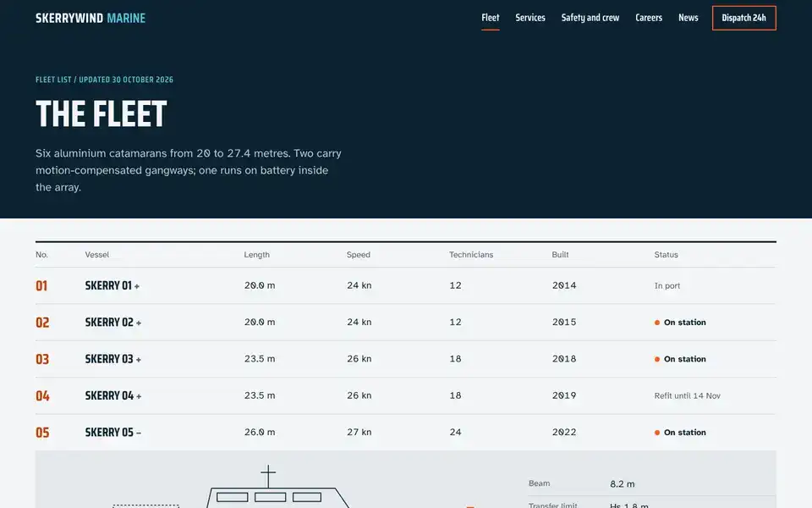Select the In port status of SKERRY 01

pos(667,285)
